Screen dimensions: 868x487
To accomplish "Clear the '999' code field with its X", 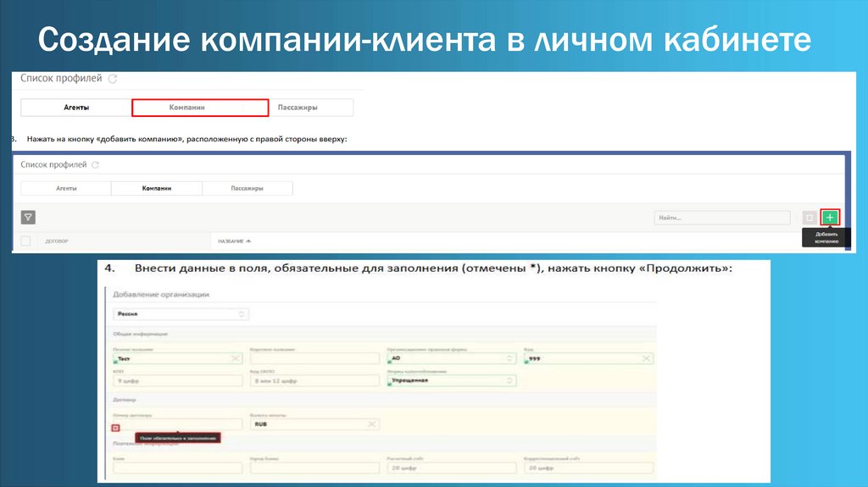I will (646, 358).
